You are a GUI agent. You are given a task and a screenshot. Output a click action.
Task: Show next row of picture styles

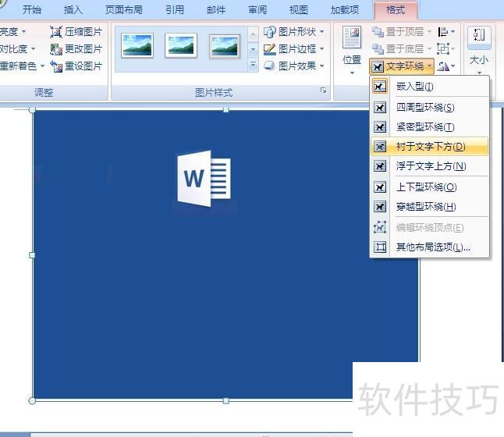tap(253, 50)
